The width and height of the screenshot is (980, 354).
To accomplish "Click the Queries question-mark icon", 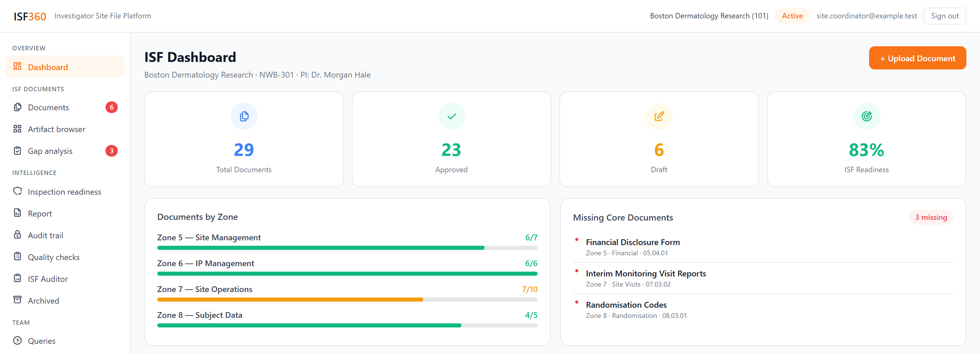I will pyautogui.click(x=17, y=340).
